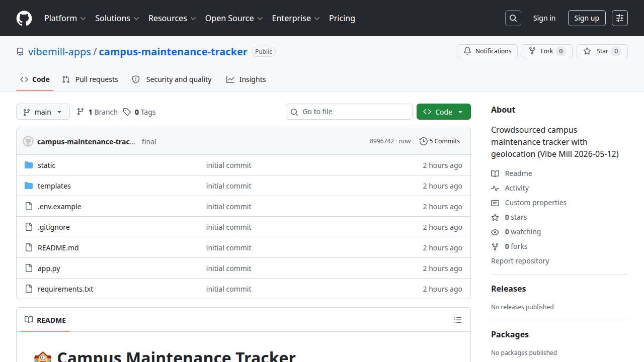644x362 pixels.
Task: Click the book icon next to README heading
Action: (x=29, y=320)
